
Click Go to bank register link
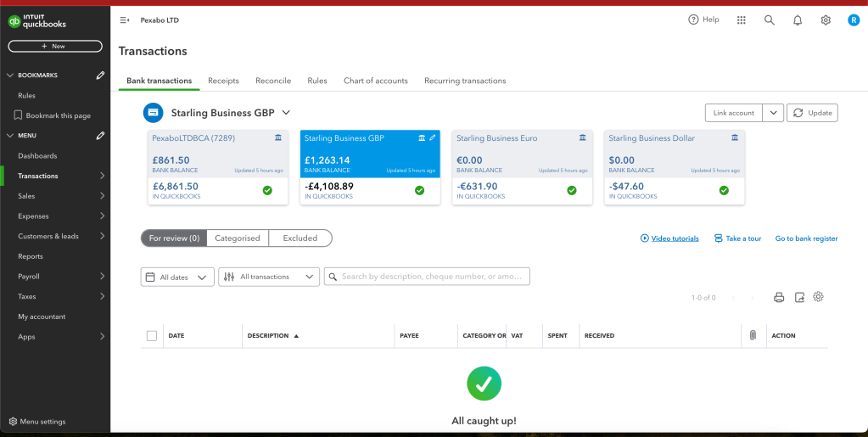point(807,238)
